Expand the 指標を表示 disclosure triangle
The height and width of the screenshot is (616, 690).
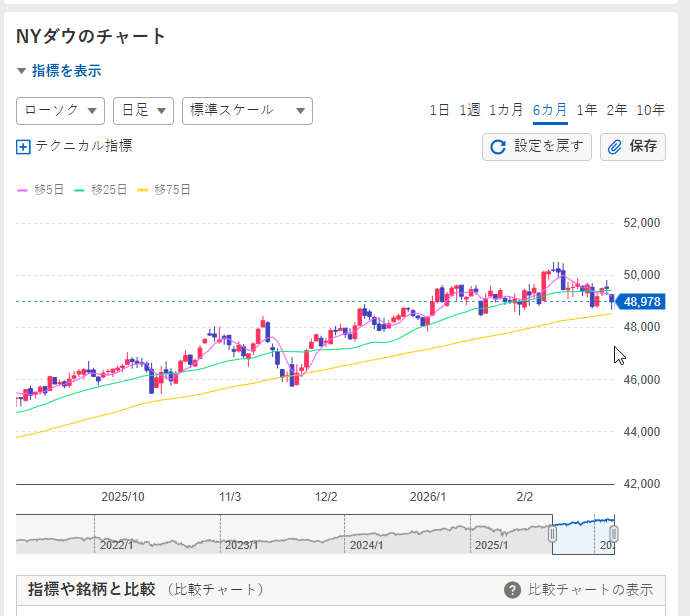[21, 71]
